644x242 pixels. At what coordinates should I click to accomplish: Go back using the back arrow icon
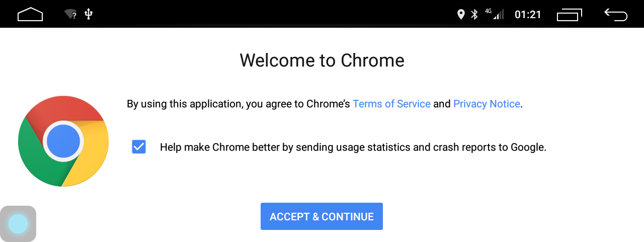pyautogui.click(x=616, y=15)
